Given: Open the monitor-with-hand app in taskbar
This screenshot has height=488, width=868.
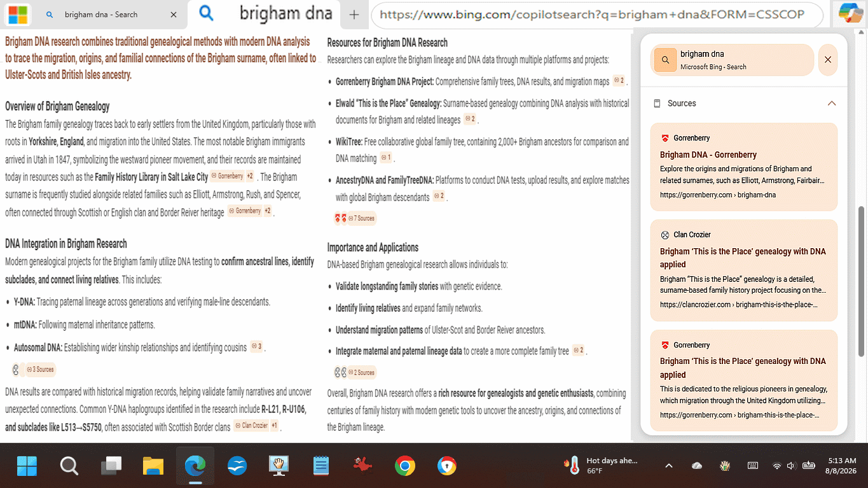Looking at the screenshot, I should click(279, 466).
